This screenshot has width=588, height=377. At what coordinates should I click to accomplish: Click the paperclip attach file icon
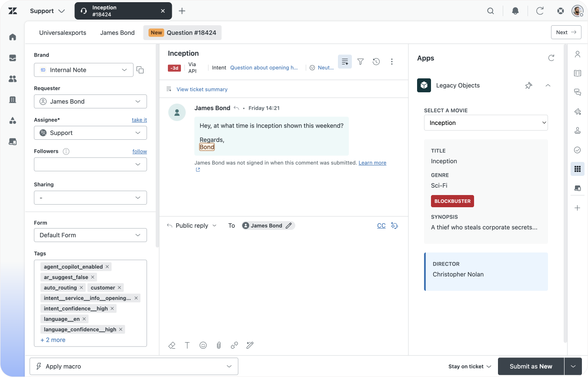(219, 345)
